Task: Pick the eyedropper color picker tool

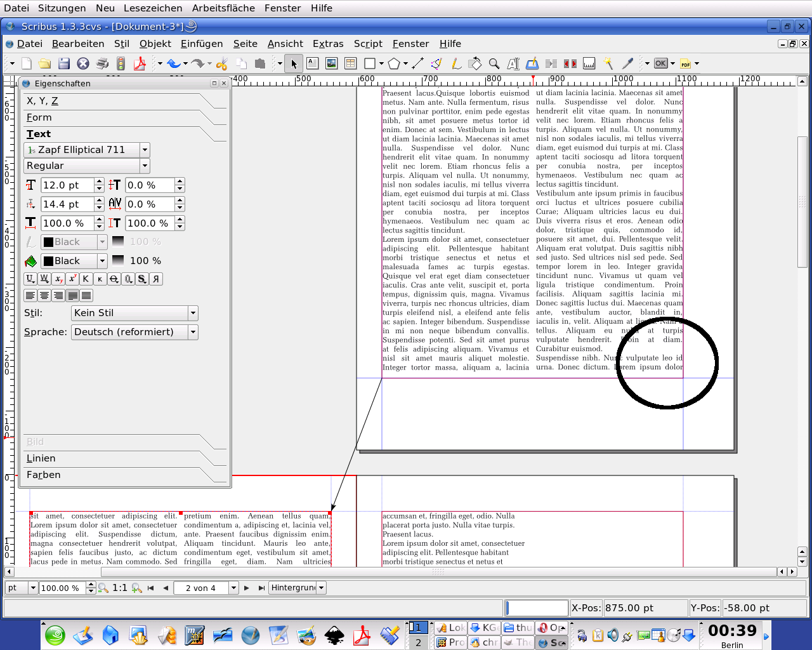Action: 627,63
